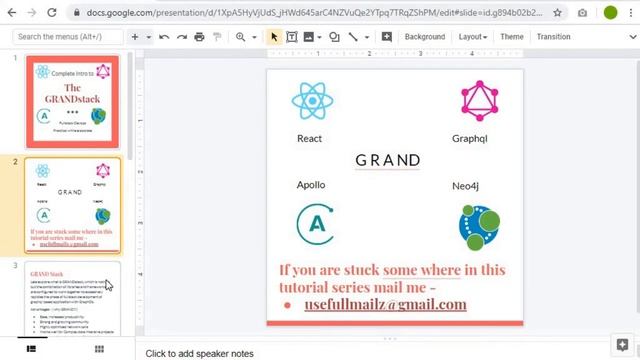Select slide 2 thumbnail with GRAND logos
This screenshot has height=360, width=640.
(x=73, y=206)
